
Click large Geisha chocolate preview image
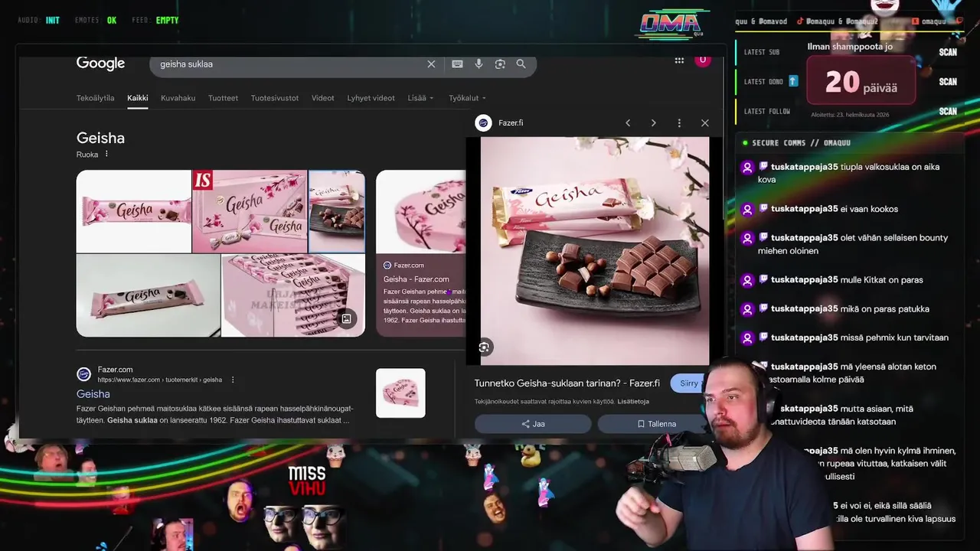tap(595, 251)
